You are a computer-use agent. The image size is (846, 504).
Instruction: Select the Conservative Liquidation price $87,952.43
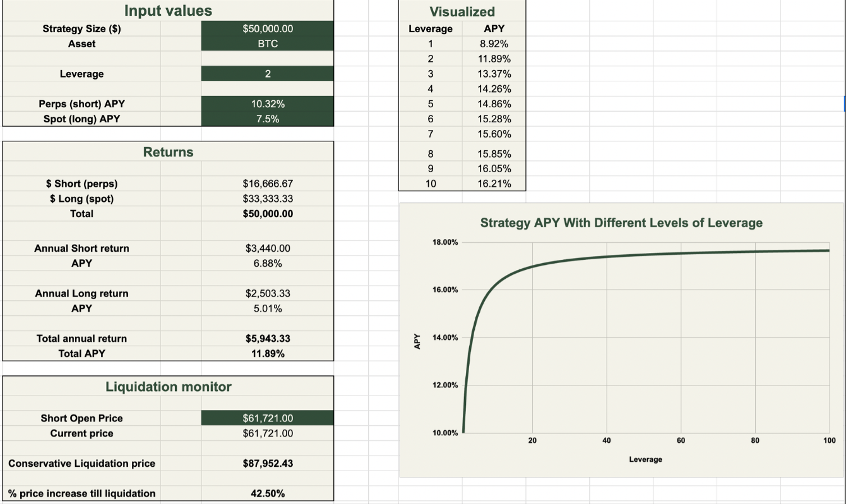[268, 464]
